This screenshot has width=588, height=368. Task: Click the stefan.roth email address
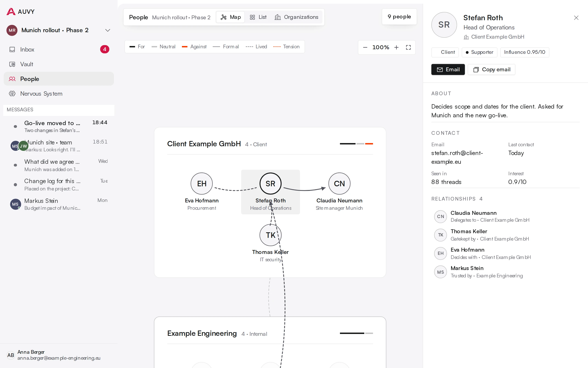coord(457,158)
